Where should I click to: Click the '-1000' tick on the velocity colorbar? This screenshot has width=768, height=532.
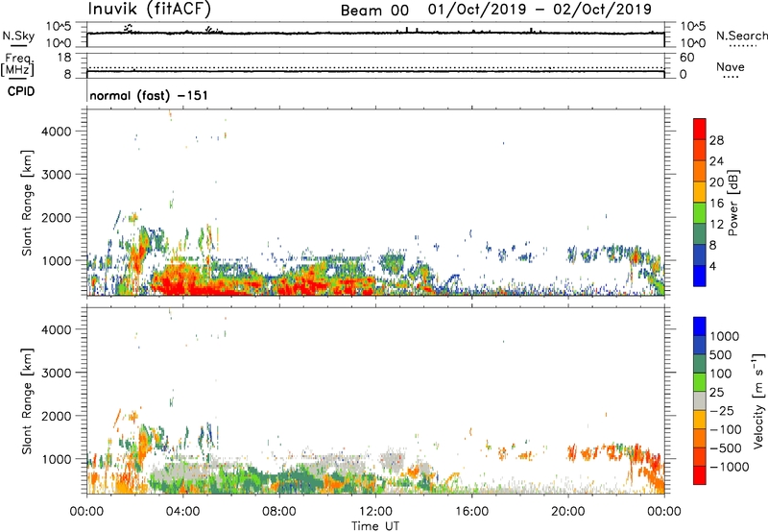coord(729,467)
